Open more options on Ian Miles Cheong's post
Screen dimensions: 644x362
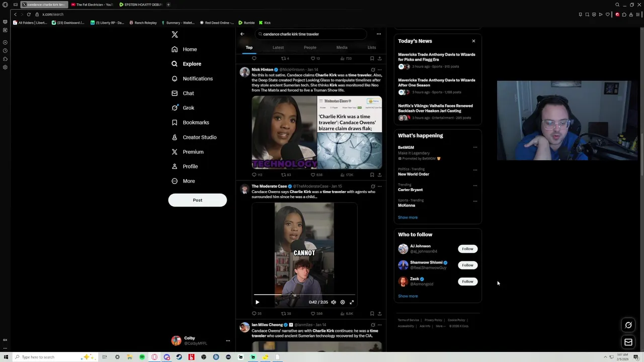pyautogui.click(x=379, y=325)
